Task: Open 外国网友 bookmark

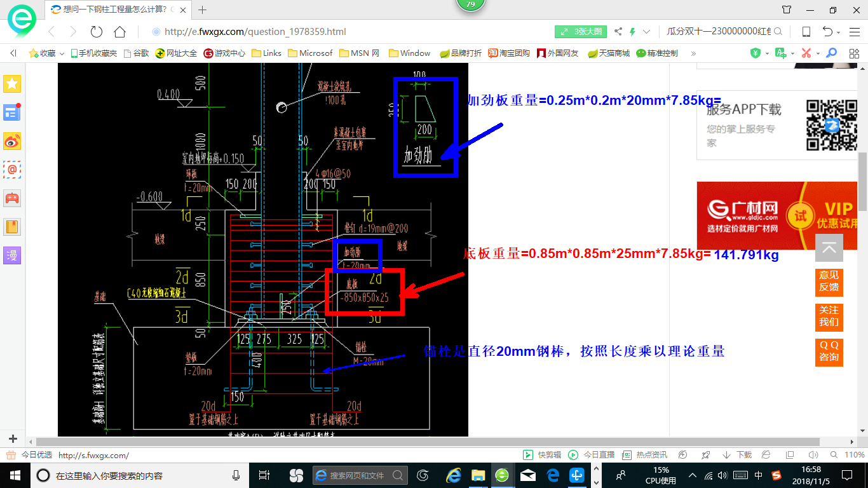Action: (x=557, y=53)
